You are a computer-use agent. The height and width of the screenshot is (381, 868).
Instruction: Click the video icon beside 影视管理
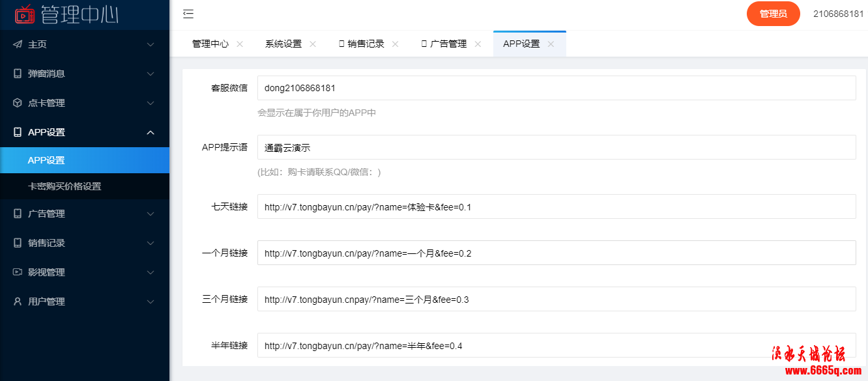[x=18, y=272]
